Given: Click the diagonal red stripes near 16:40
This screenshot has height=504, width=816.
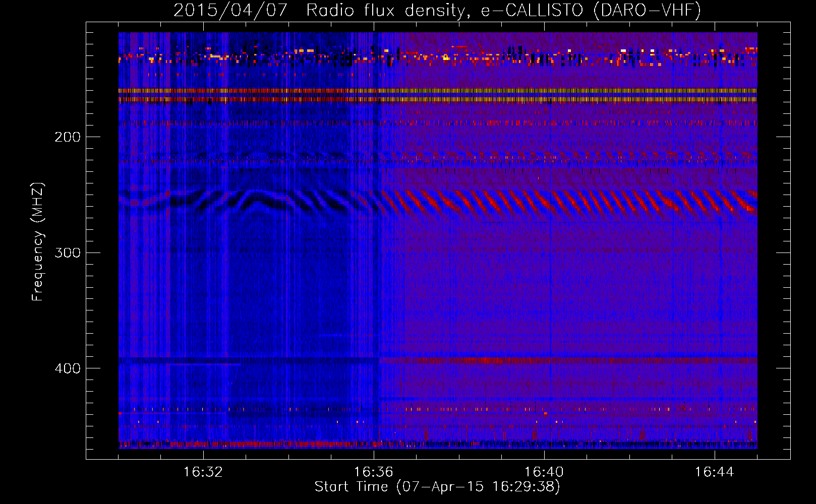Looking at the screenshot, I should (x=545, y=202).
